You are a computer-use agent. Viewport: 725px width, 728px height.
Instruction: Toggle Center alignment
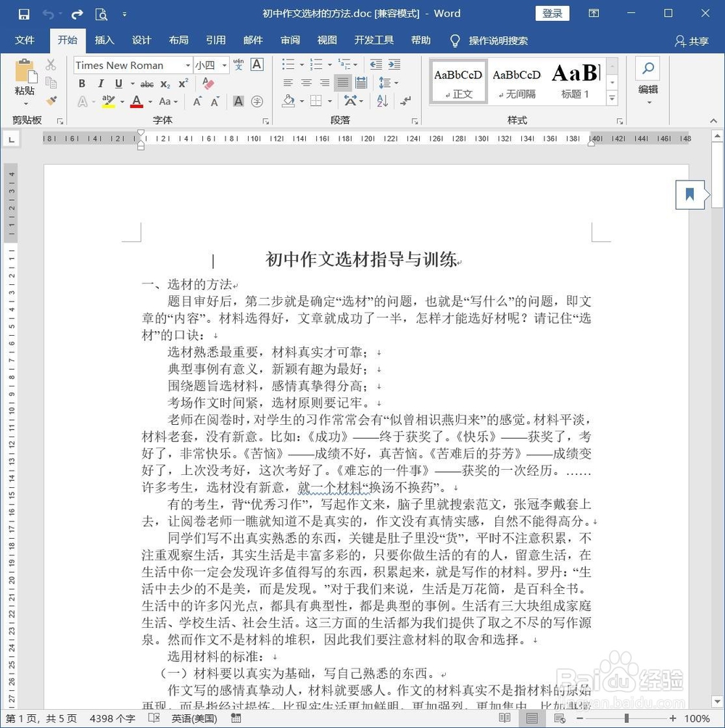(306, 83)
